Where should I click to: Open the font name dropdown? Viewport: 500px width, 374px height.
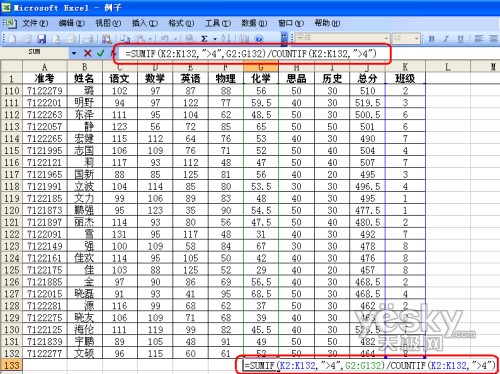387,39
